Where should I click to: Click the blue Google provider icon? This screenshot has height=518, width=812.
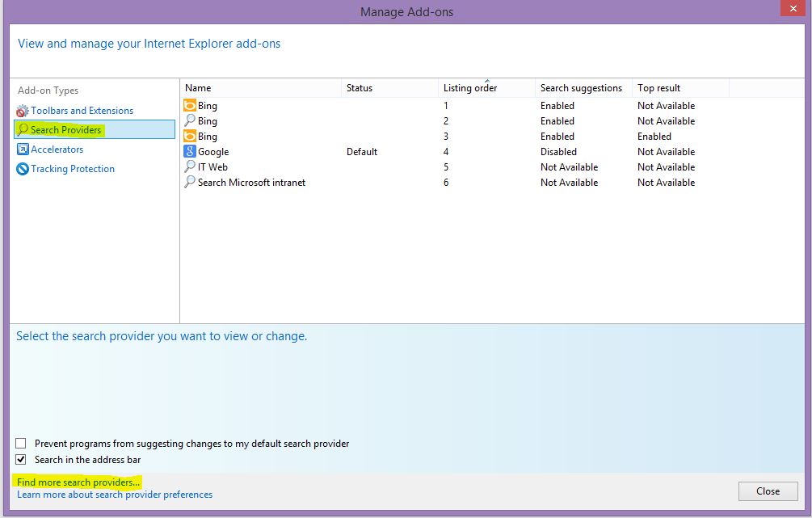point(190,151)
